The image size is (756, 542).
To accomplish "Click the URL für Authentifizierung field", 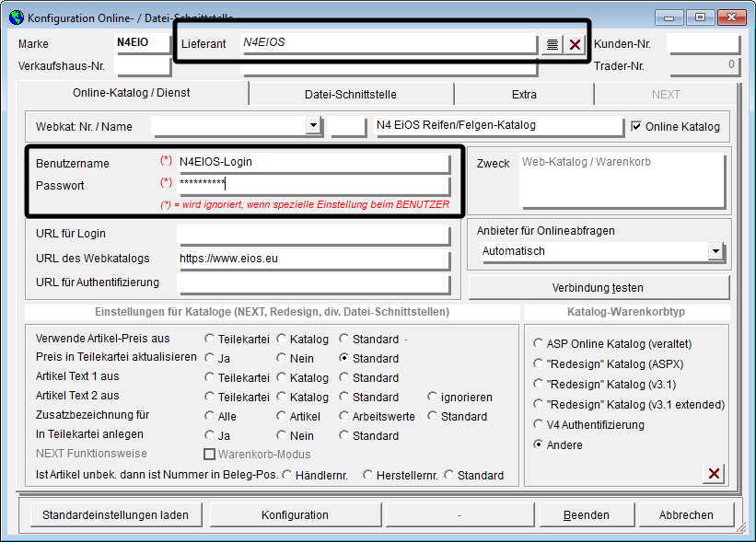I will pos(313,283).
